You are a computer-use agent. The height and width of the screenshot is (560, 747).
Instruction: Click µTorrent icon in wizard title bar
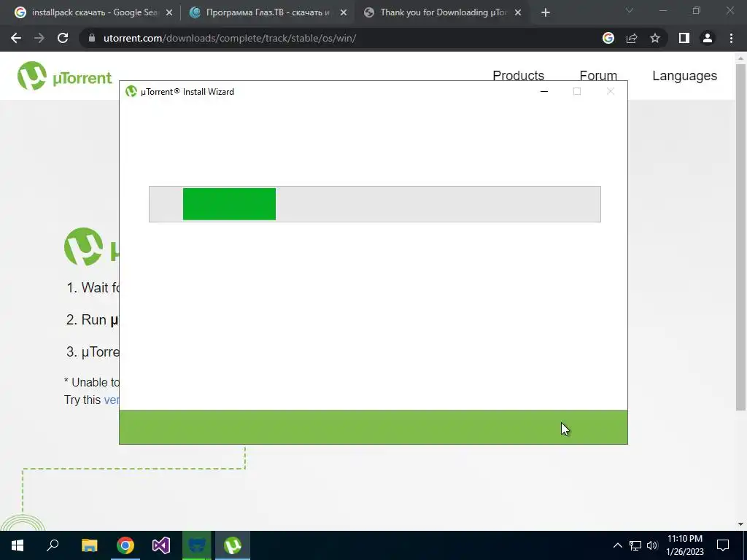(131, 91)
